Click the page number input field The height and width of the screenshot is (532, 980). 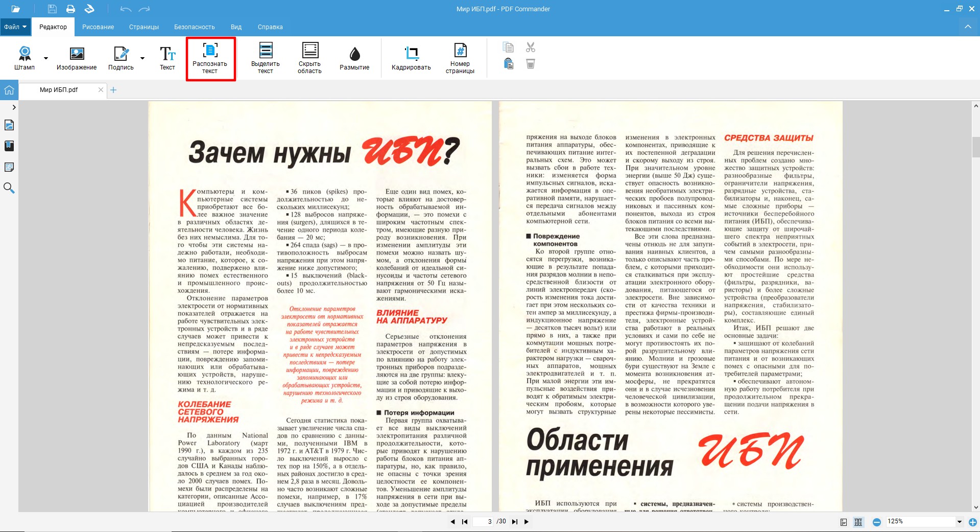(484, 522)
